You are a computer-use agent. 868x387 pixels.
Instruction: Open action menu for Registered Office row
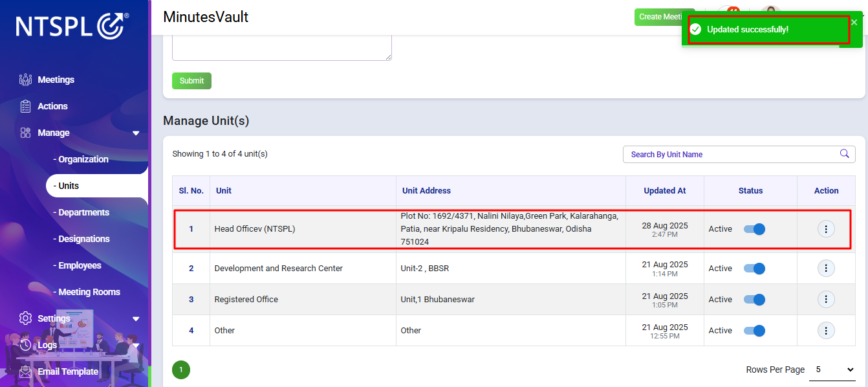point(826,299)
